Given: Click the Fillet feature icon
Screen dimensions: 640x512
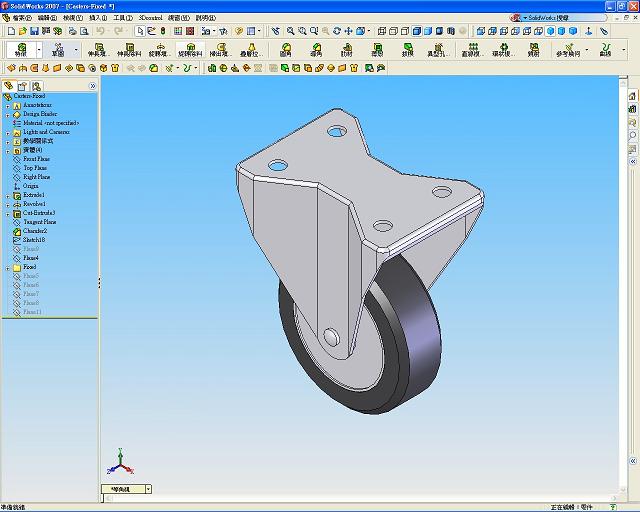Looking at the screenshot, I should point(286,50).
